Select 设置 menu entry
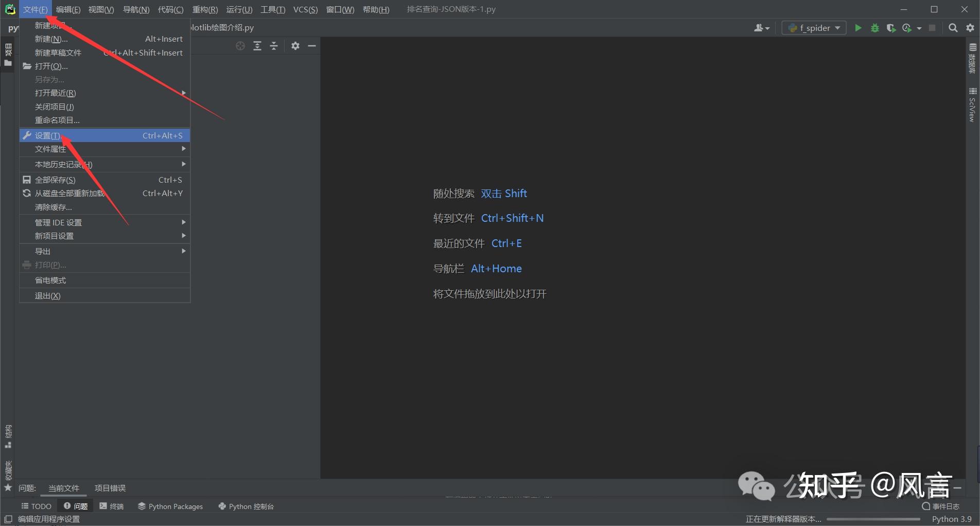Viewport: 980px width, 526px height. (x=105, y=135)
